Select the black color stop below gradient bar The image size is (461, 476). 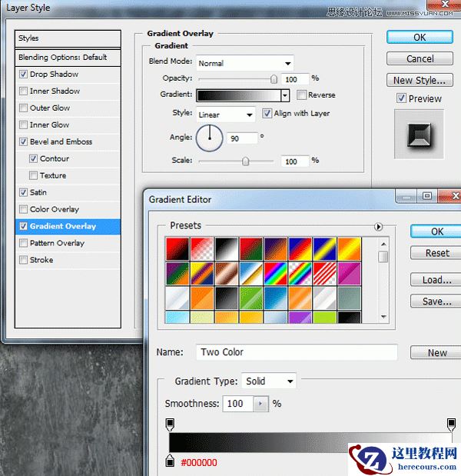click(x=170, y=460)
